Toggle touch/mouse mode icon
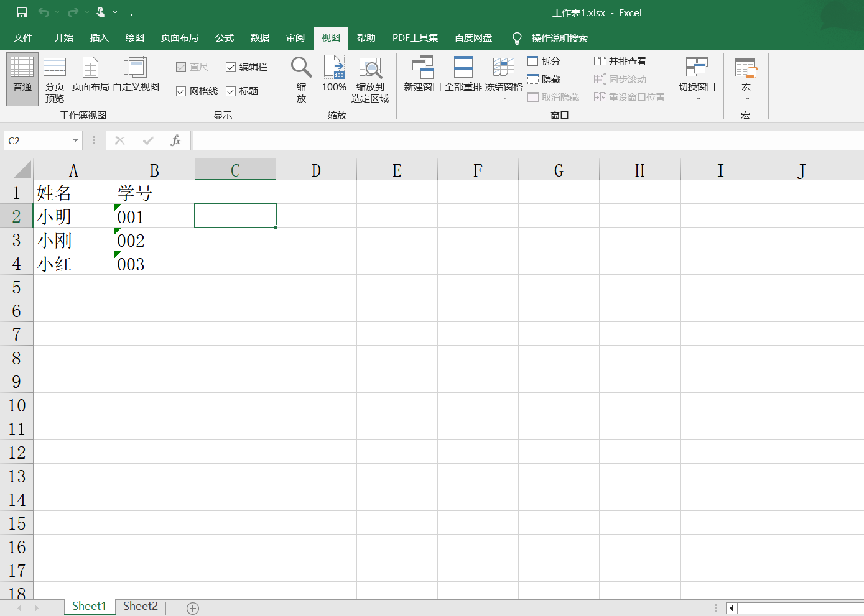This screenshot has width=864, height=616. (100, 12)
